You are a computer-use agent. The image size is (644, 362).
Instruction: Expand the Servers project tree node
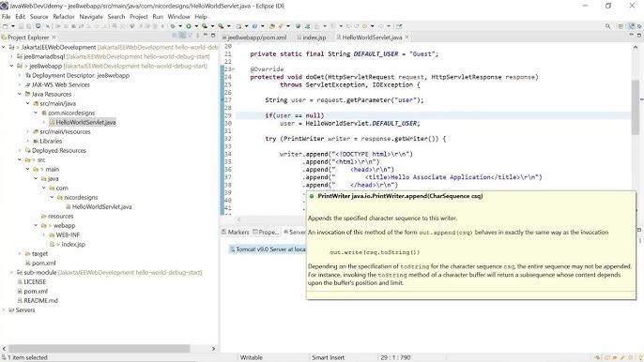point(4,309)
